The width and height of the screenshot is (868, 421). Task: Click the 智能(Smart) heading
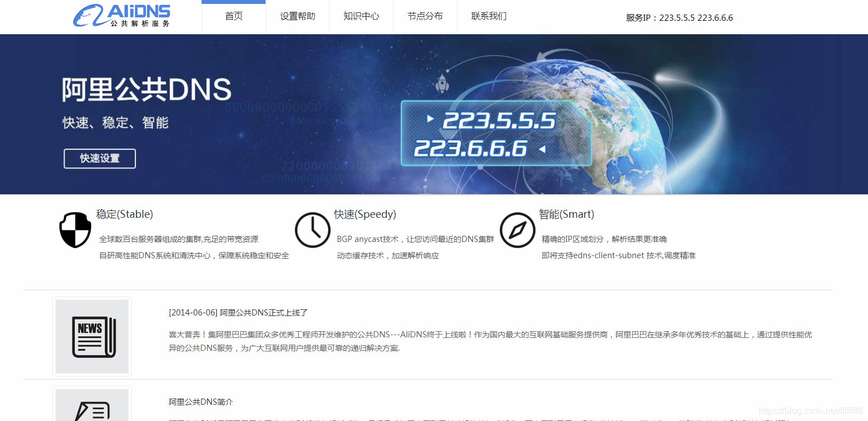pos(567,214)
